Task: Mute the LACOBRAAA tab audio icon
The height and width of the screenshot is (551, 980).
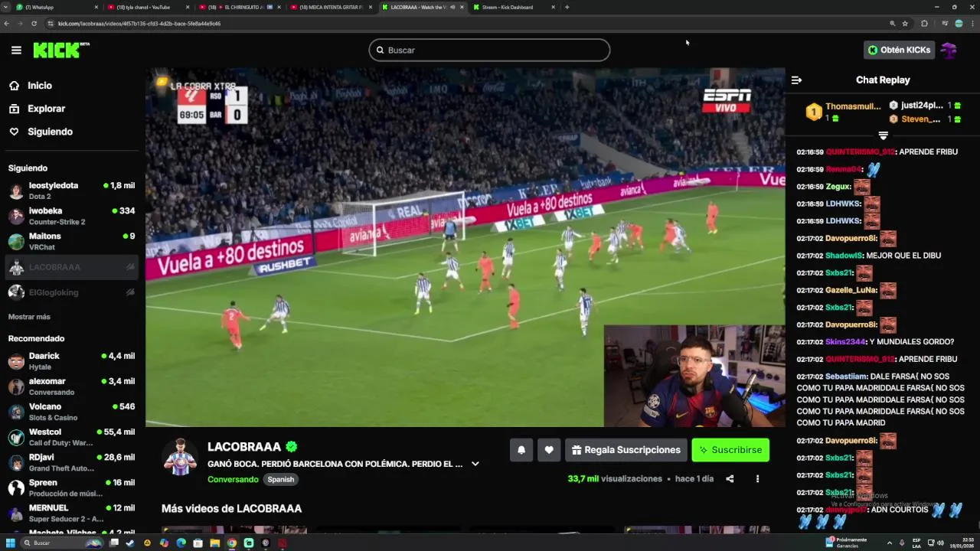Action: [452, 7]
